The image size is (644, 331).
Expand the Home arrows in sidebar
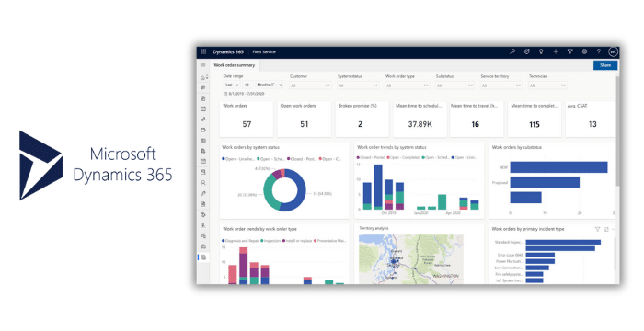207,77
